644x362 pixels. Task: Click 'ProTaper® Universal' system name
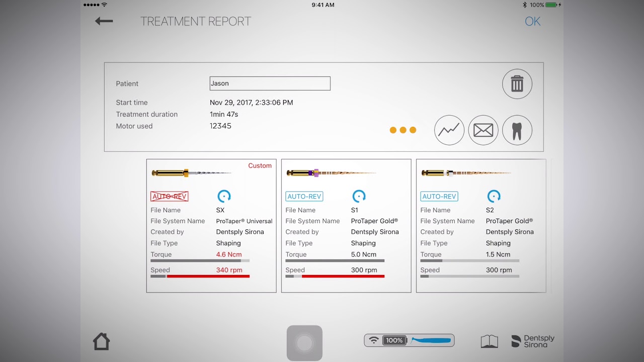point(244,221)
